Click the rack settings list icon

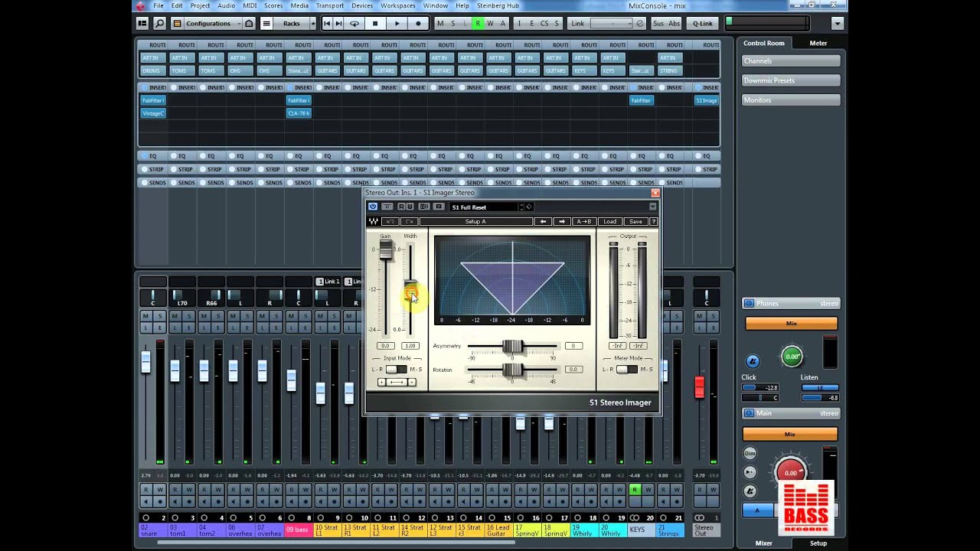point(266,24)
